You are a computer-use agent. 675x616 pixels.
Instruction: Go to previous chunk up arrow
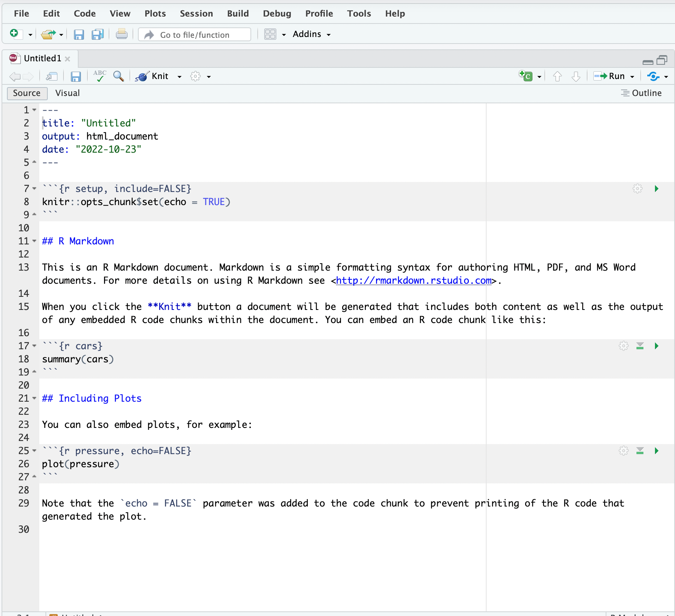pos(557,76)
